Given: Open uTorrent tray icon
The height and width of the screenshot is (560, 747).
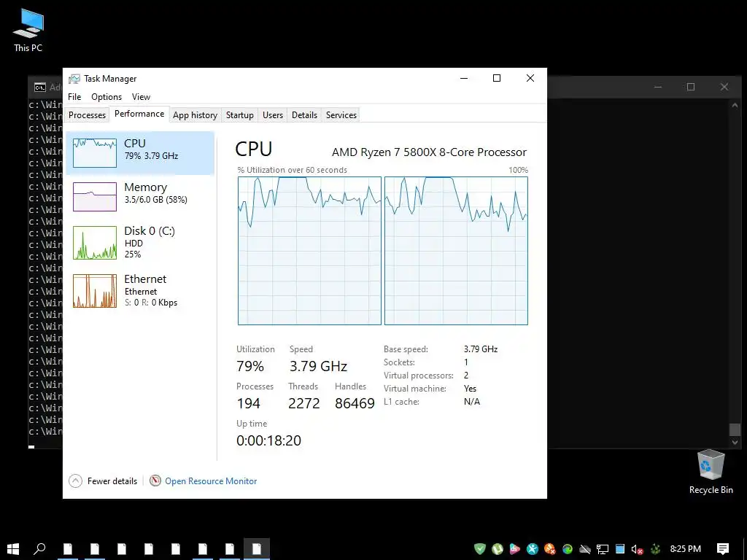Looking at the screenshot, I should tap(498, 549).
